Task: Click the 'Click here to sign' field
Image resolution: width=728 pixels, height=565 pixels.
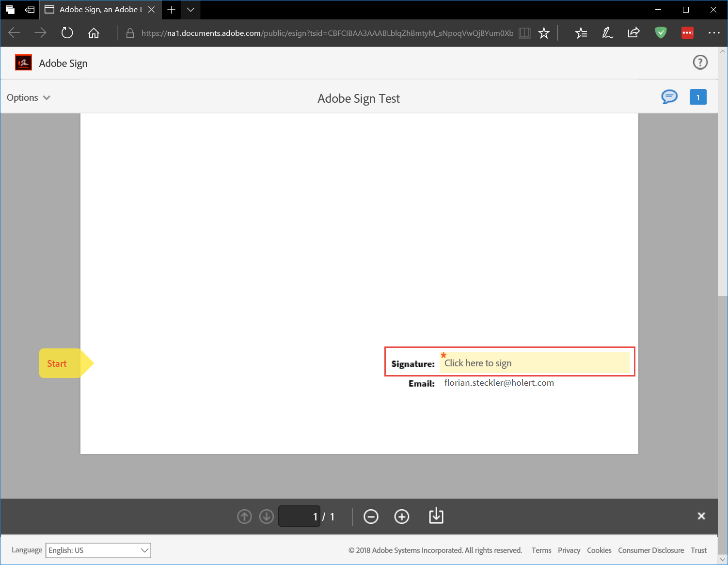Action: click(x=534, y=362)
